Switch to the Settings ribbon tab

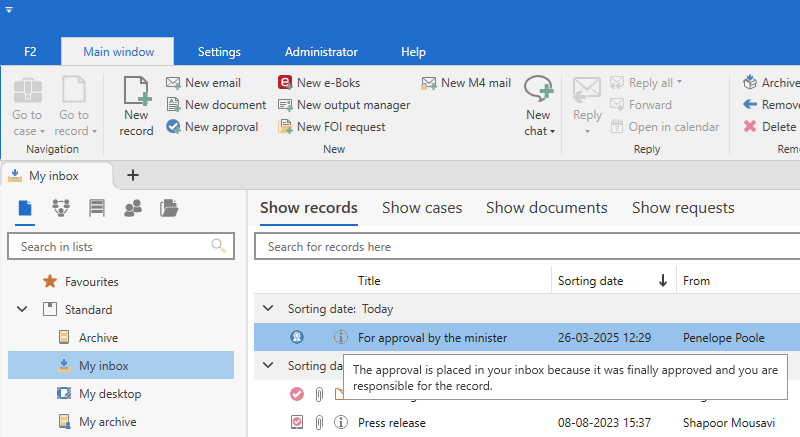coord(218,51)
